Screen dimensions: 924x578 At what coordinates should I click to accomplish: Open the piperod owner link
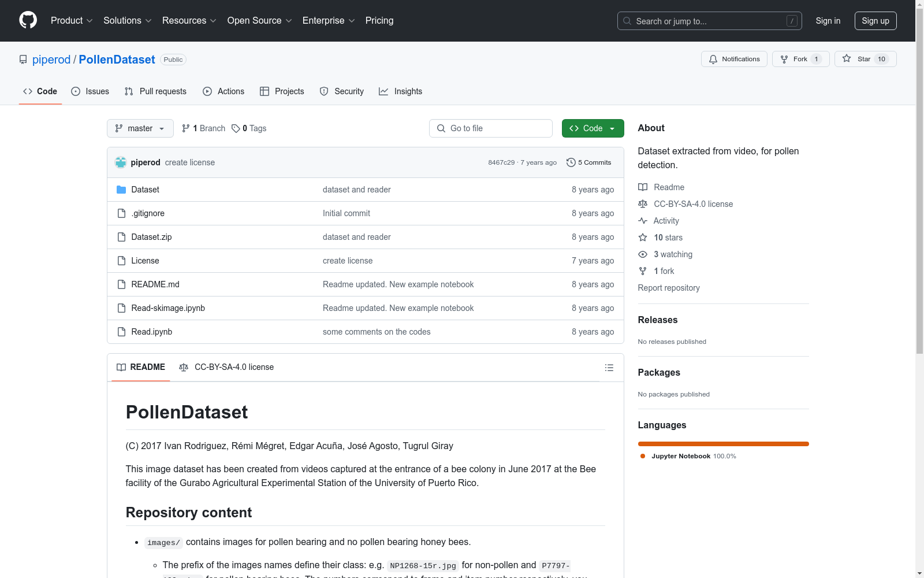(x=51, y=60)
